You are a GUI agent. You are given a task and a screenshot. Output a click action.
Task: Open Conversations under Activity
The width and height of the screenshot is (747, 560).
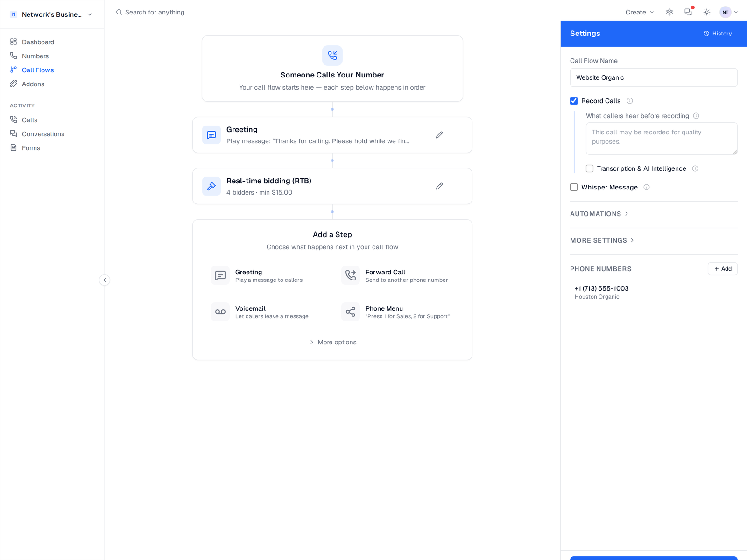[x=43, y=134]
